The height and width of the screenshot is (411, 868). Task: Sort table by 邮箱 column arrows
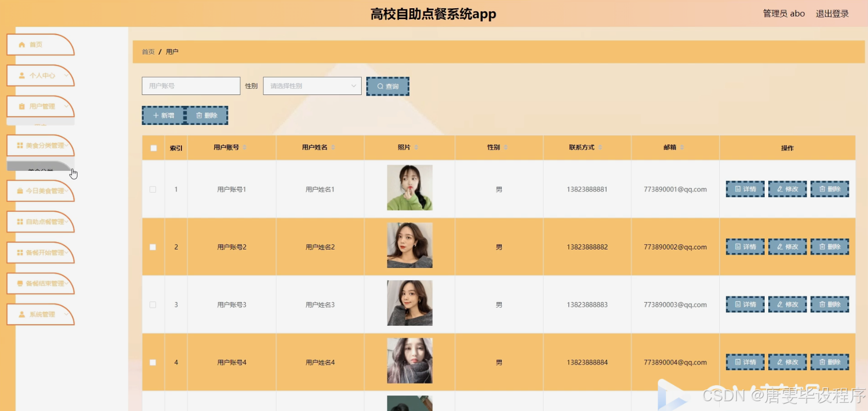tap(681, 148)
